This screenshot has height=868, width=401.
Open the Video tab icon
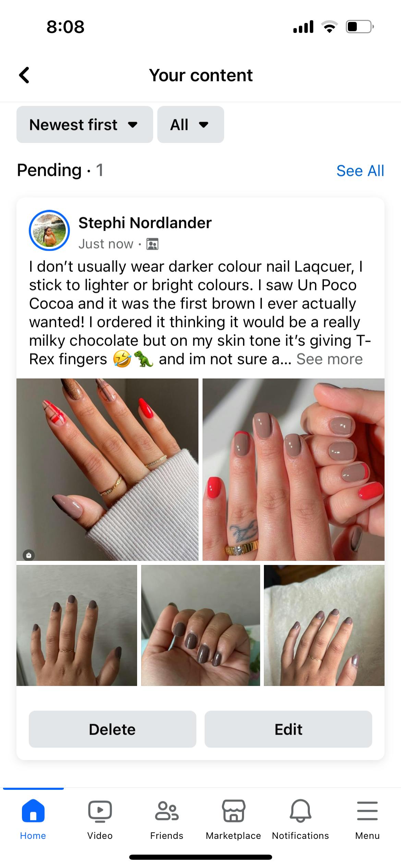(x=100, y=811)
